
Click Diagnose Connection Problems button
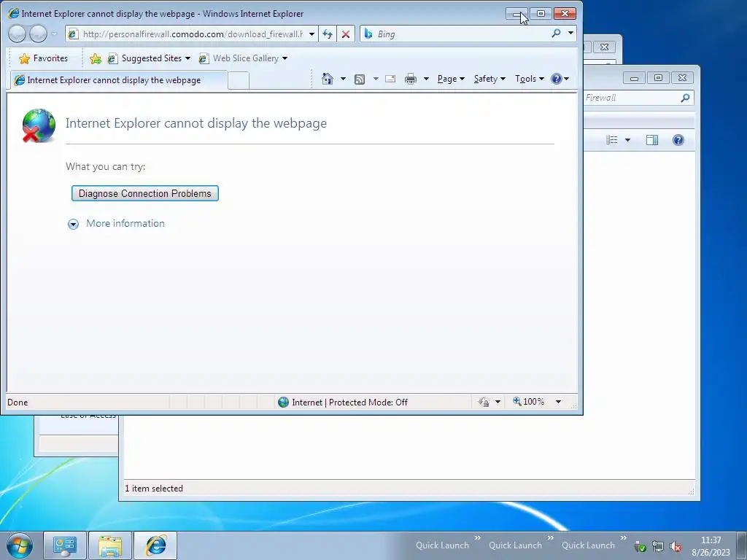(145, 193)
